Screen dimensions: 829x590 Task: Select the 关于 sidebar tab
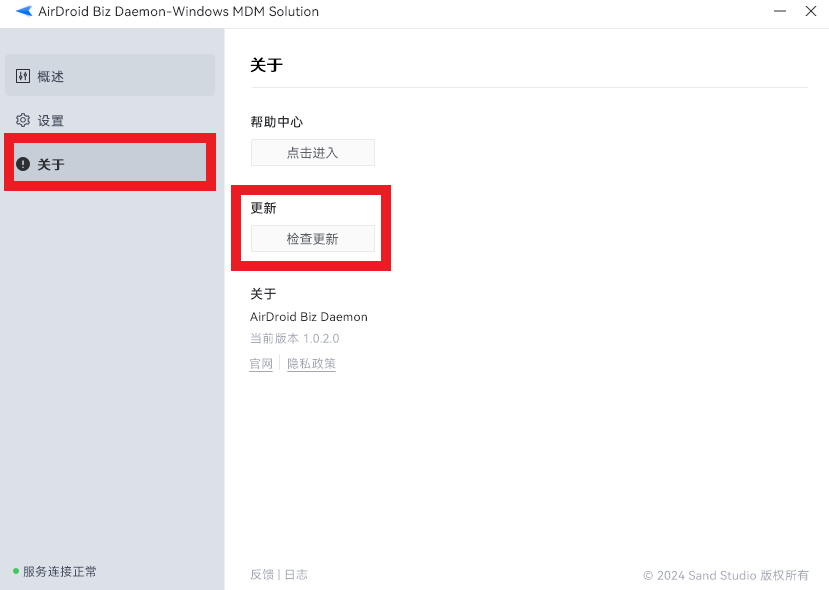click(110, 162)
